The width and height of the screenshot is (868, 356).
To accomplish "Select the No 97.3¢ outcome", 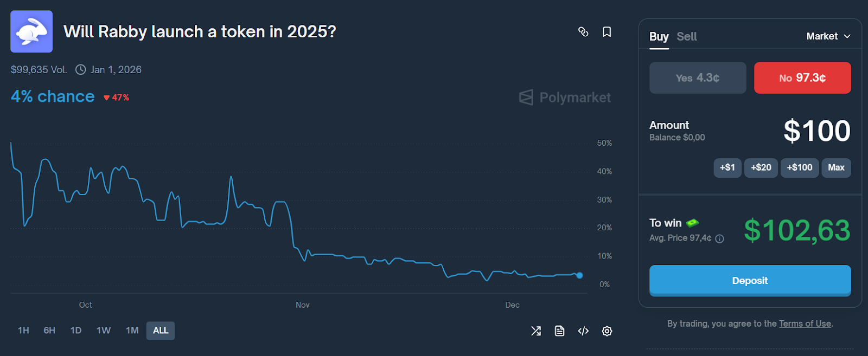I will tap(802, 78).
